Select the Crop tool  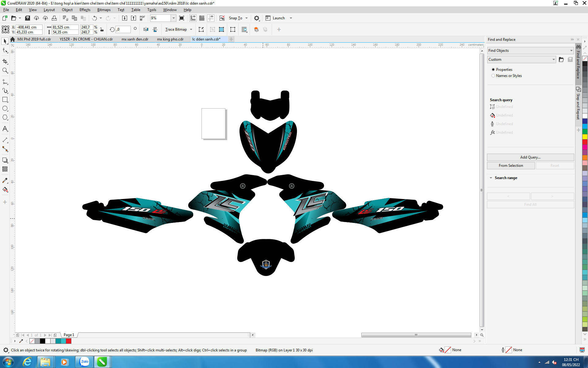pyautogui.click(x=5, y=62)
